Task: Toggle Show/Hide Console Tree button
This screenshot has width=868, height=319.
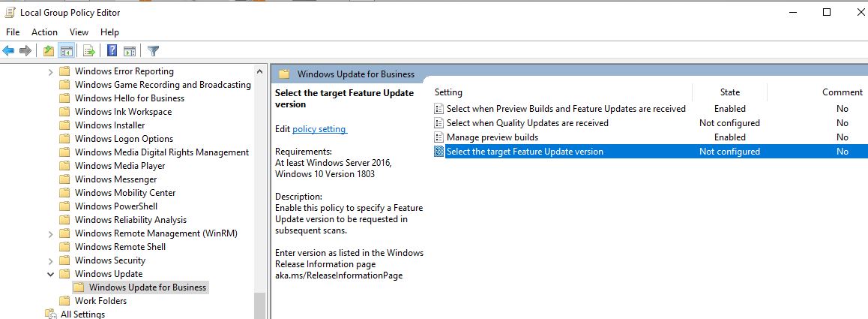Action: point(66,51)
